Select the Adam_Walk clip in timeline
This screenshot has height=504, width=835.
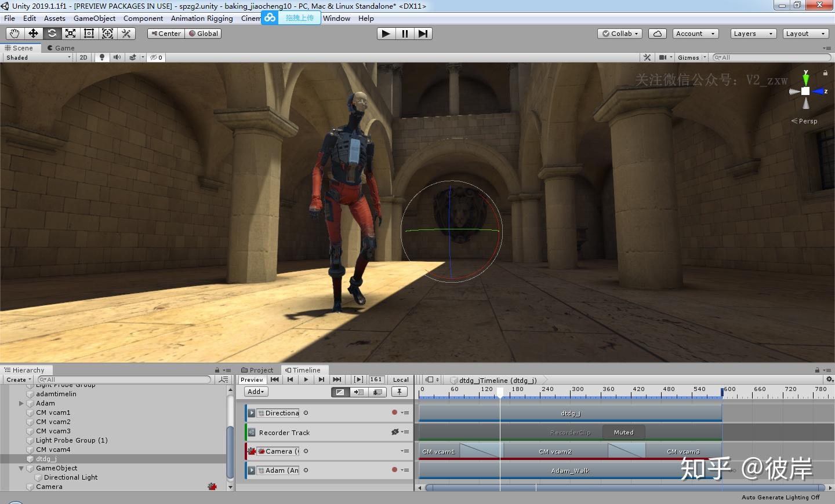click(x=569, y=470)
